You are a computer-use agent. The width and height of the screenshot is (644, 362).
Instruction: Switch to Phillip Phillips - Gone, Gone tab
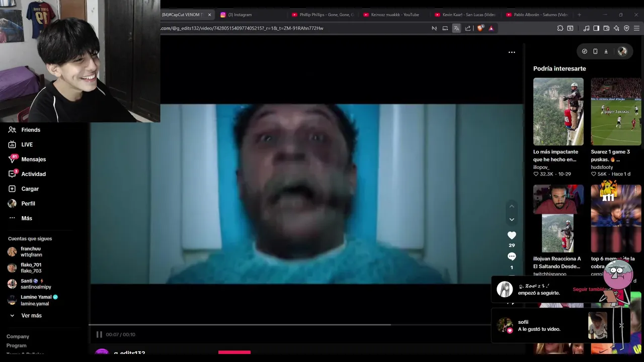click(322, 15)
